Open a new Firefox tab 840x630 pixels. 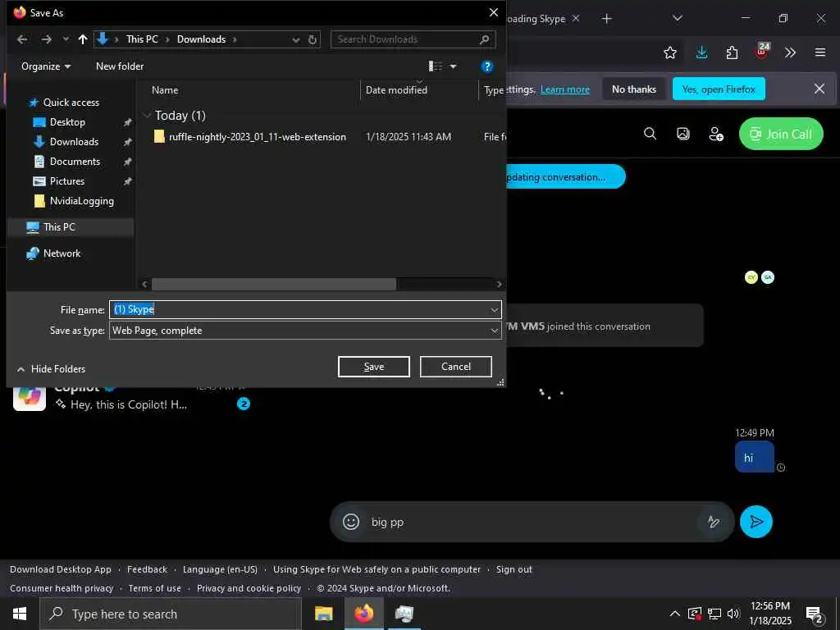point(606,19)
